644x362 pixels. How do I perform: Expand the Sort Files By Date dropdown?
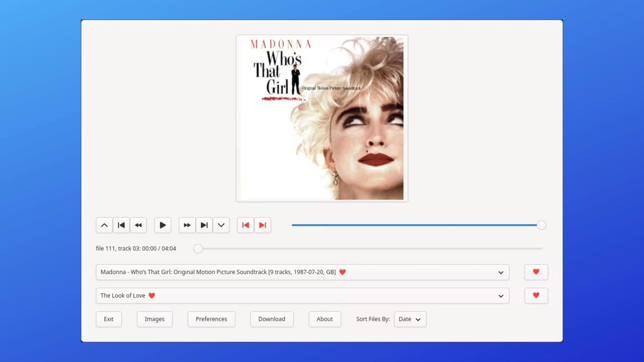[410, 319]
